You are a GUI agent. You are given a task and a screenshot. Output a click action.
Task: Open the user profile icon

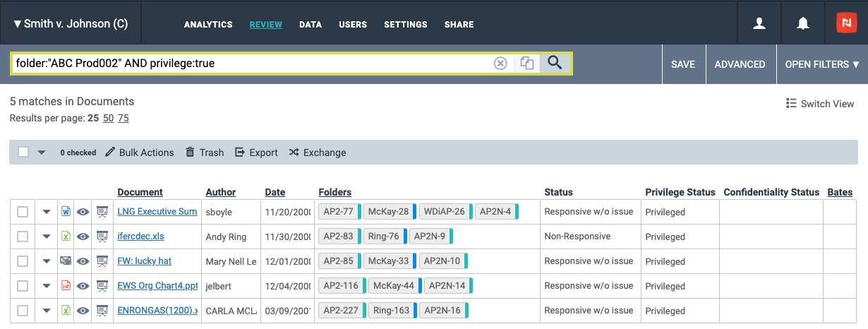pos(759,23)
